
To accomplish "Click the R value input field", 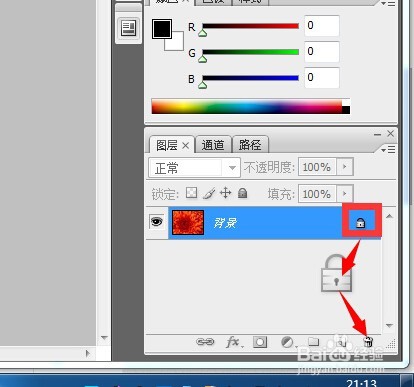I will coord(322,26).
